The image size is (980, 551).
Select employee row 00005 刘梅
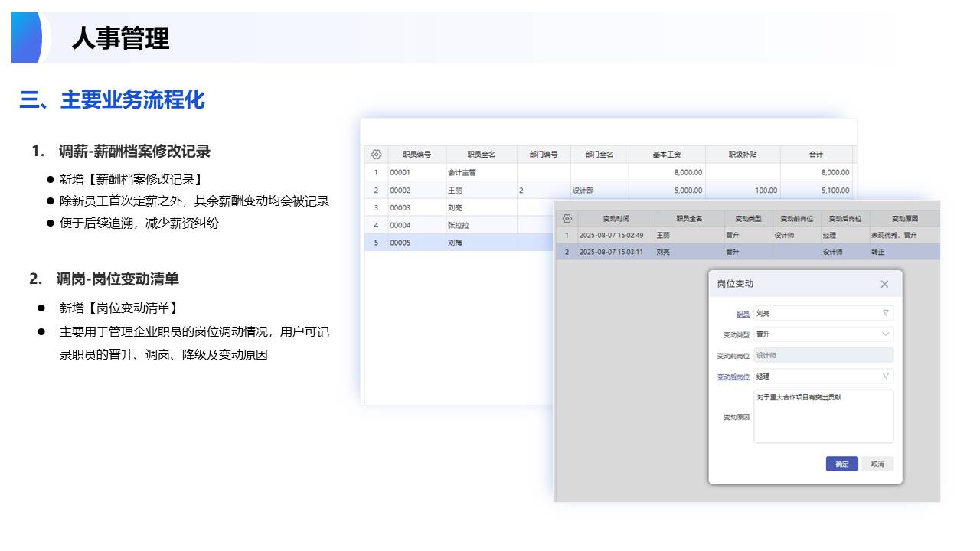459,243
